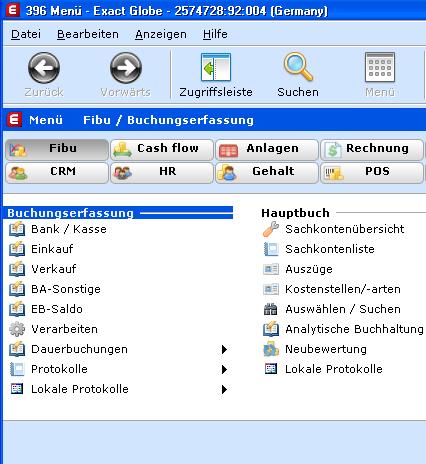Viewport: 426px width, 464px height.
Task: Click the Neubewertung coins icon
Action: pos(271,349)
